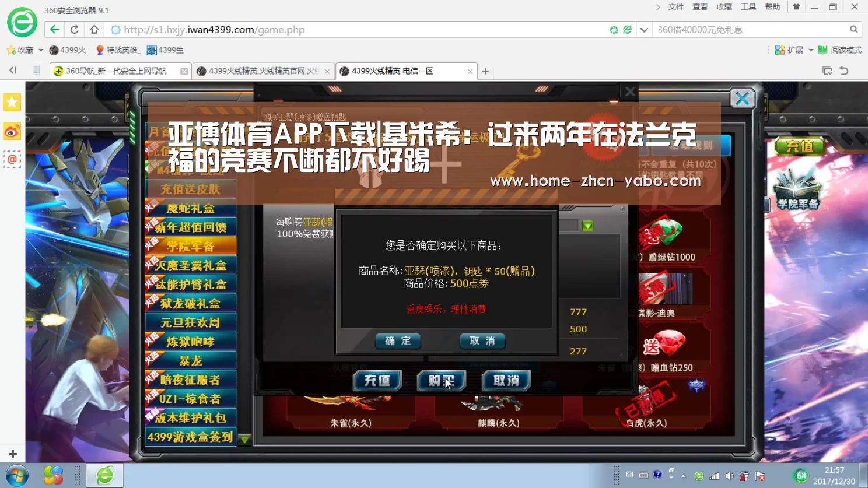Open the Windows Start button

(17, 476)
